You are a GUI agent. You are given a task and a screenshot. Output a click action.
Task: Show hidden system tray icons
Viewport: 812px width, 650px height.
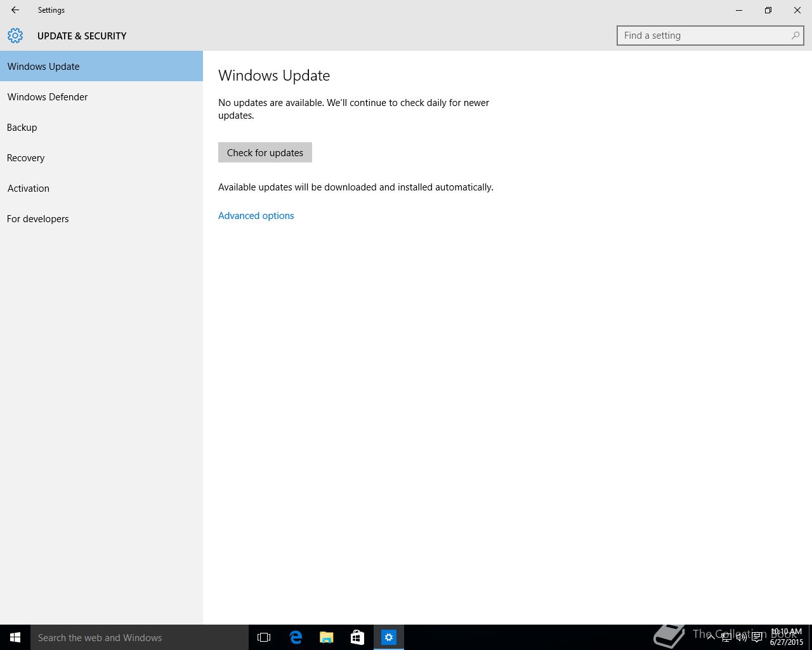(x=711, y=637)
